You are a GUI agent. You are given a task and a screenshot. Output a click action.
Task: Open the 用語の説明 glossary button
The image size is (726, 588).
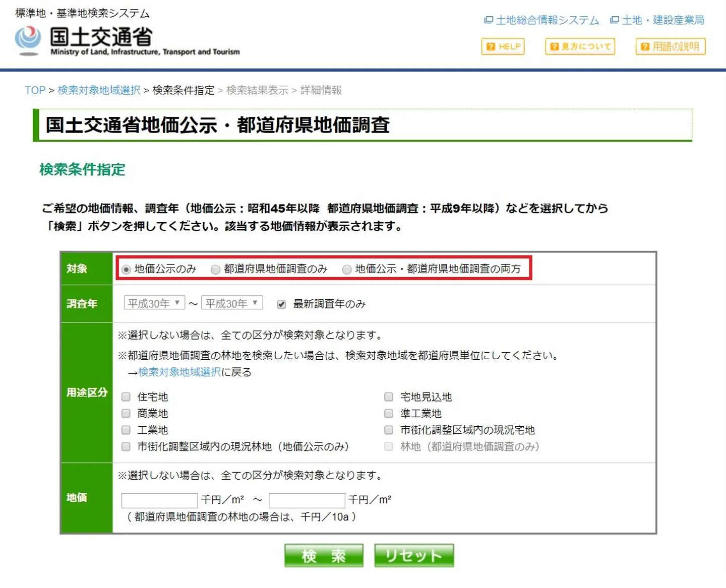pos(670,46)
